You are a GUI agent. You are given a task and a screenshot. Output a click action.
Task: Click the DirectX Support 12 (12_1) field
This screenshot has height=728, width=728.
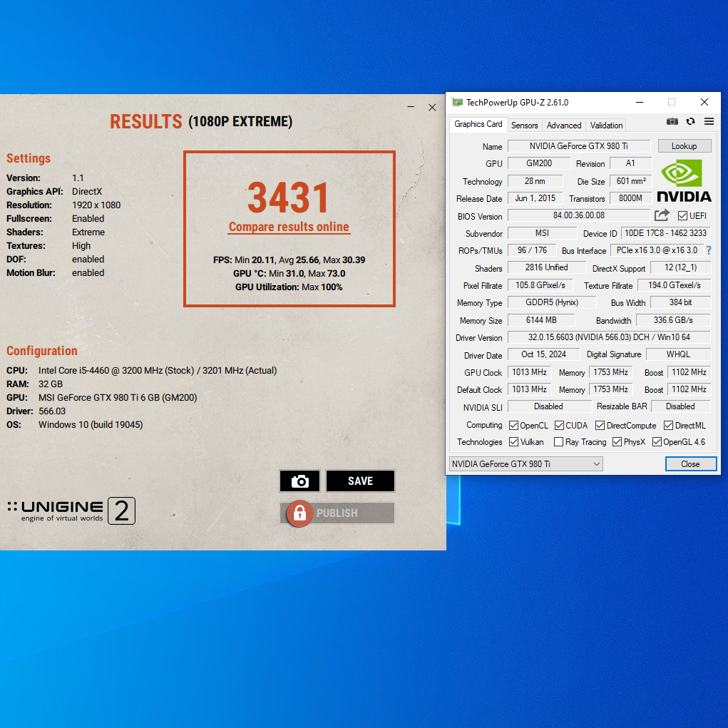click(681, 267)
